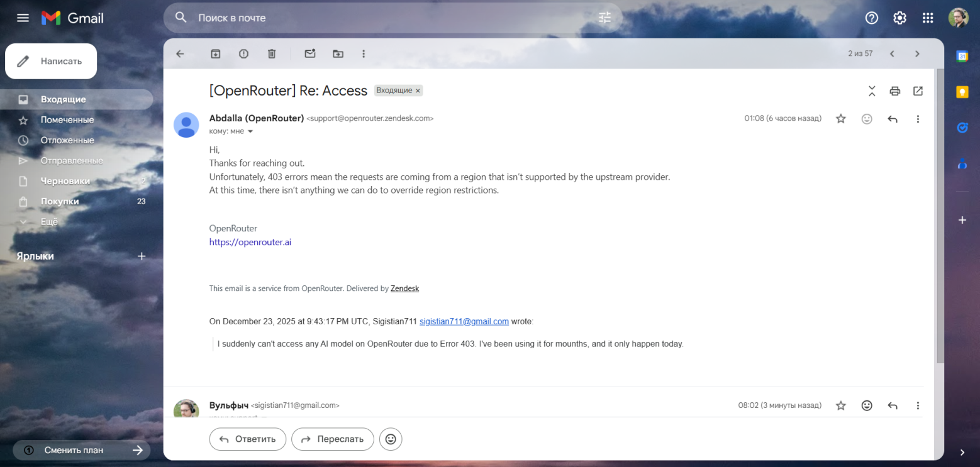The height and width of the screenshot is (467, 980).
Task: Report this email as spam
Action: tap(243, 54)
